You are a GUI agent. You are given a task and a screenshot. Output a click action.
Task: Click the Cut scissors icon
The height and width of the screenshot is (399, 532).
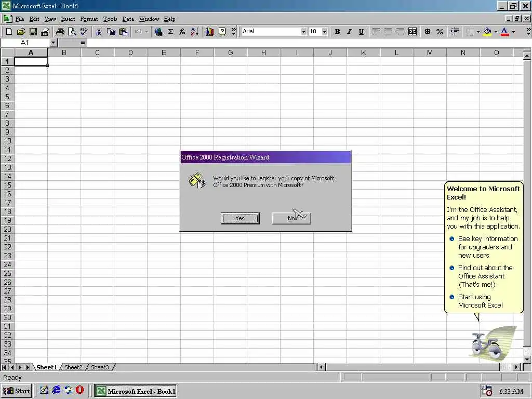pyautogui.click(x=99, y=32)
